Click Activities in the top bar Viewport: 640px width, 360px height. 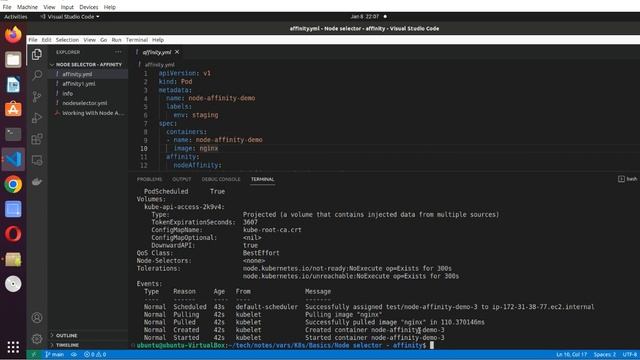pyautogui.click(x=16, y=17)
